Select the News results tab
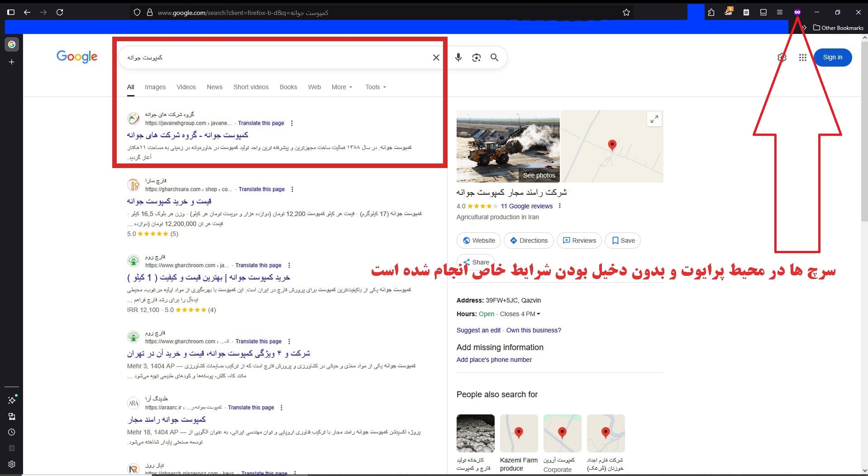 click(215, 87)
